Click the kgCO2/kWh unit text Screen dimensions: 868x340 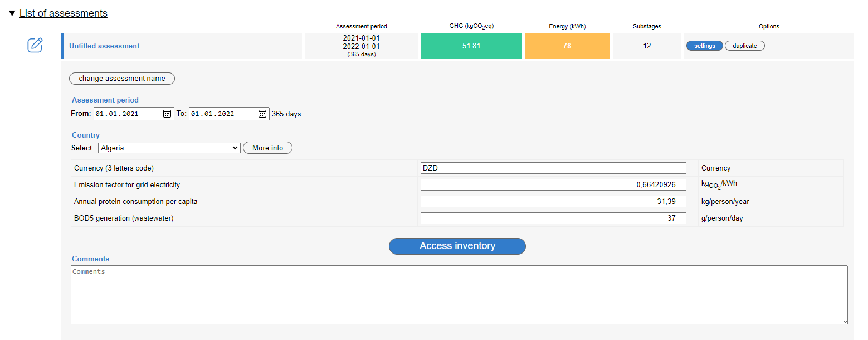(x=720, y=184)
